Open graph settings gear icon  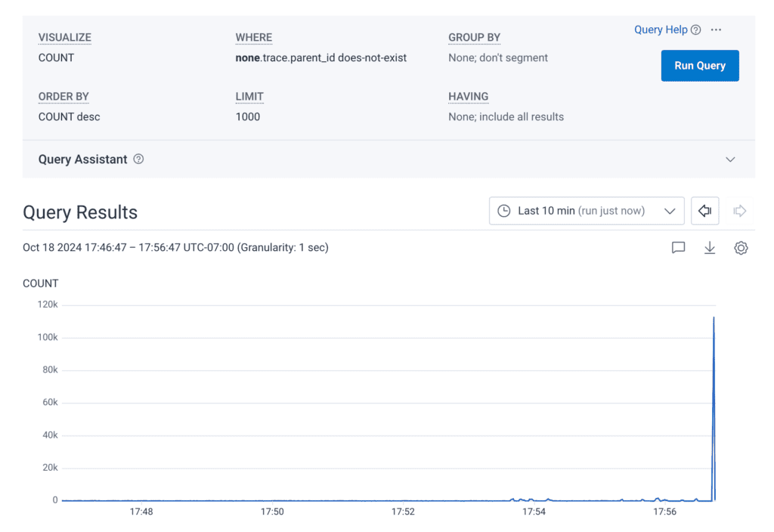741,248
